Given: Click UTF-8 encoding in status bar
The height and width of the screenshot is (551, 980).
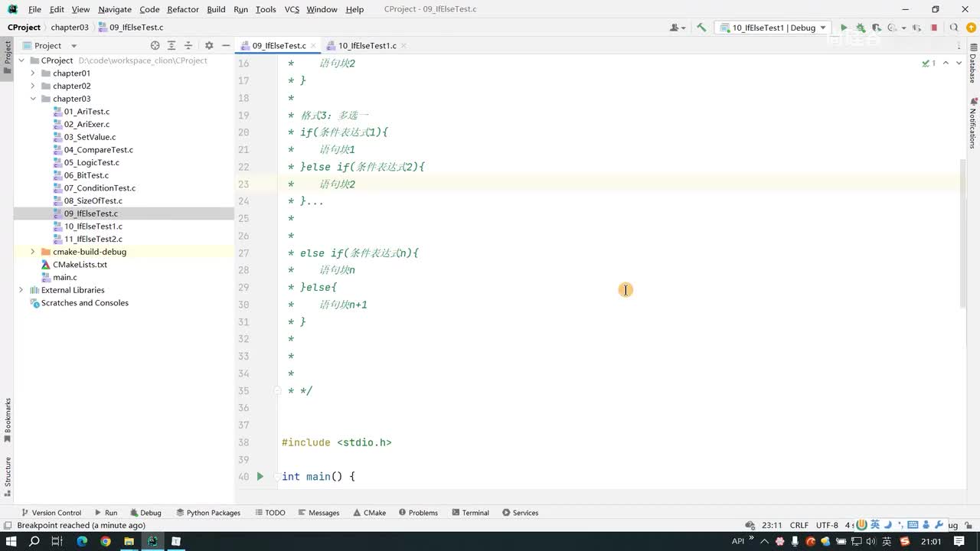Looking at the screenshot, I should 828,525.
